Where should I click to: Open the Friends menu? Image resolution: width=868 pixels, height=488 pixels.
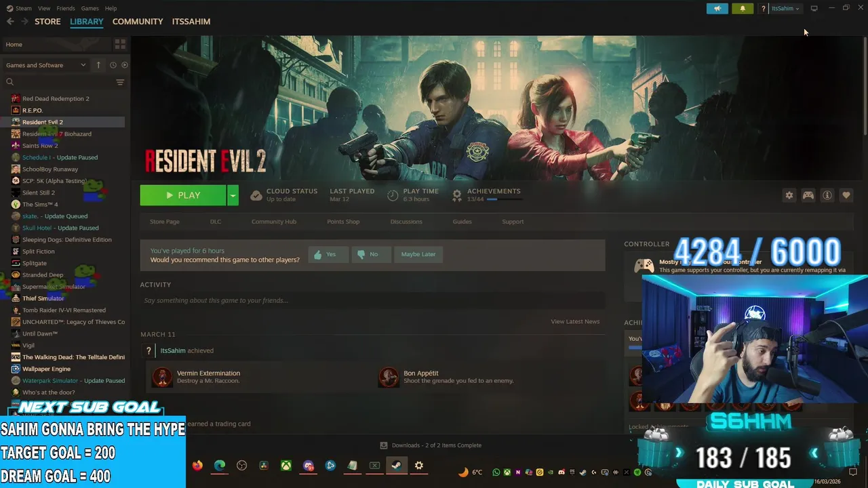point(66,8)
